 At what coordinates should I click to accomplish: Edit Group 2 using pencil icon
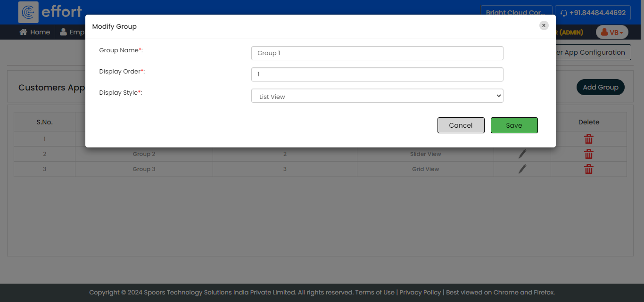click(x=522, y=154)
